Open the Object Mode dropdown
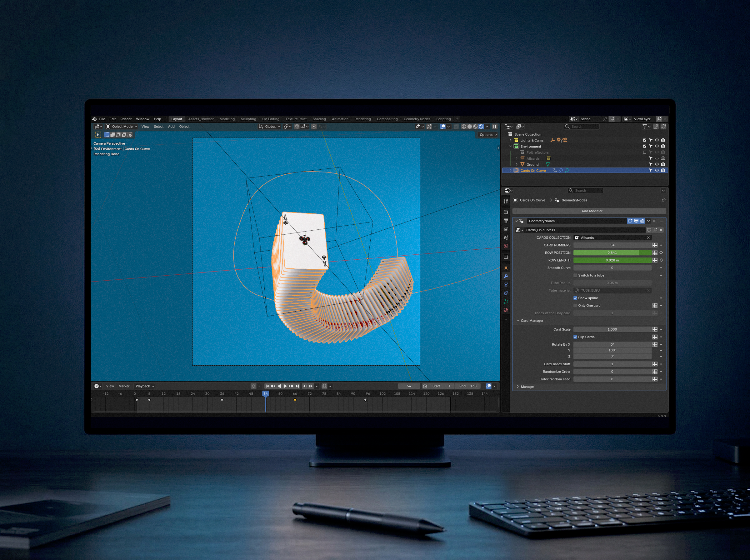This screenshot has height=560, width=750. (x=122, y=127)
